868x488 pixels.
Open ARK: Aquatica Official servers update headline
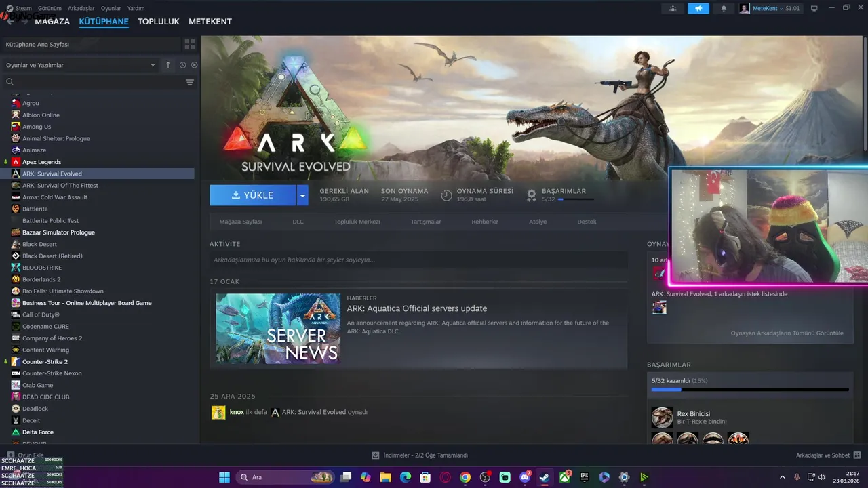pos(417,308)
